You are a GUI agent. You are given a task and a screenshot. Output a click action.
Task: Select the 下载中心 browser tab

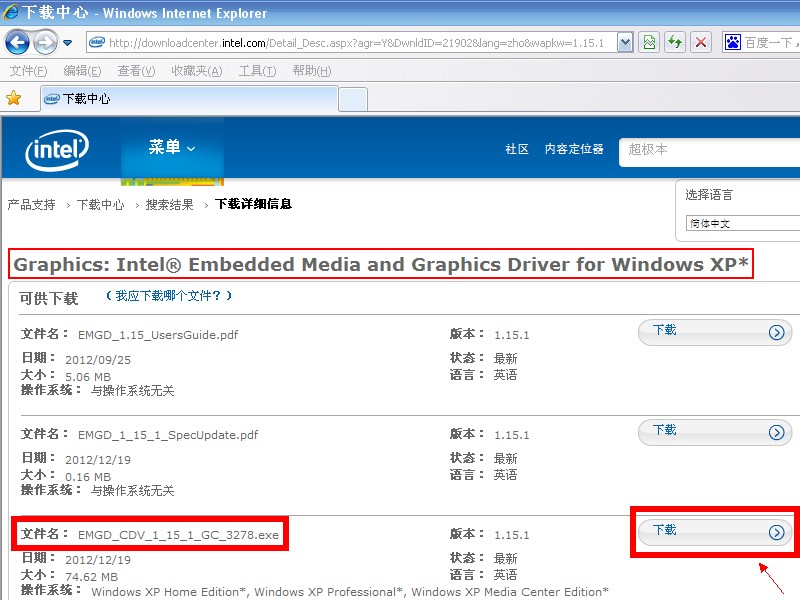190,99
